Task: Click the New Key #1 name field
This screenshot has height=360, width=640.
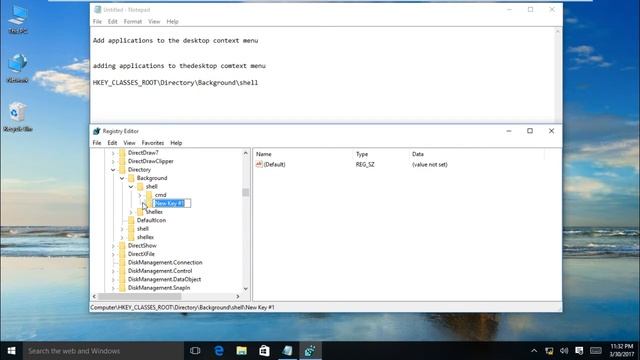Action: [172, 203]
